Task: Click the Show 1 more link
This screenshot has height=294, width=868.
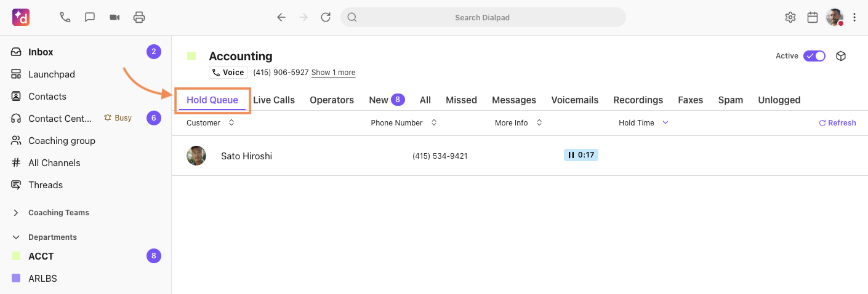Action: click(x=333, y=73)
